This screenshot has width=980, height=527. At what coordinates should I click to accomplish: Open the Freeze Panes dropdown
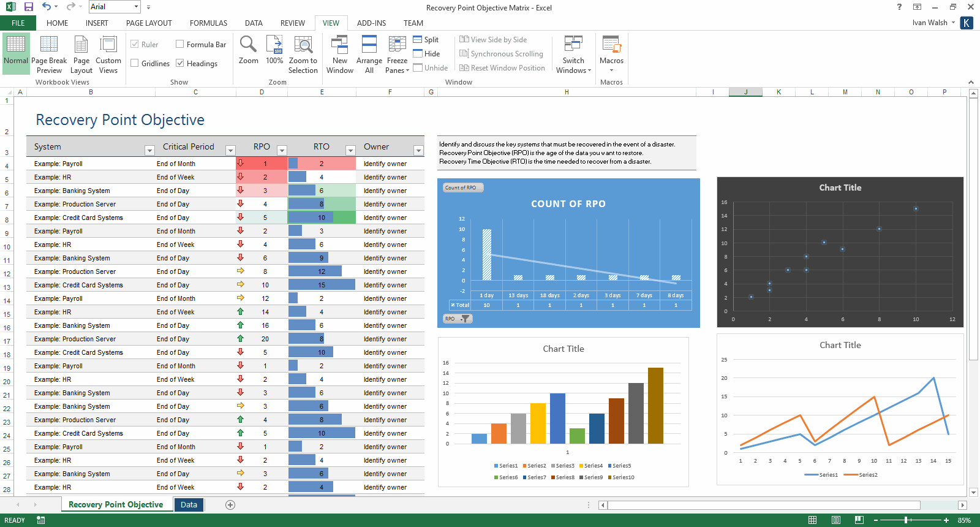coord(397,55)
